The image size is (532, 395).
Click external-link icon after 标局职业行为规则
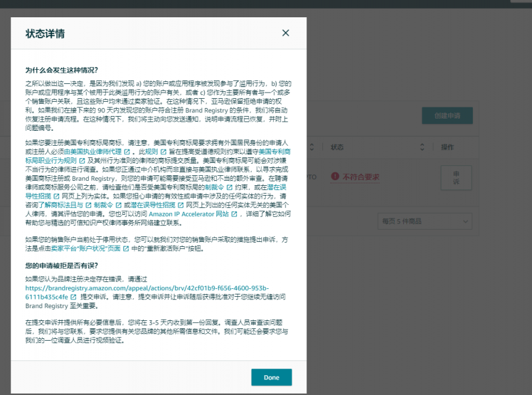[x=82, y=160]
